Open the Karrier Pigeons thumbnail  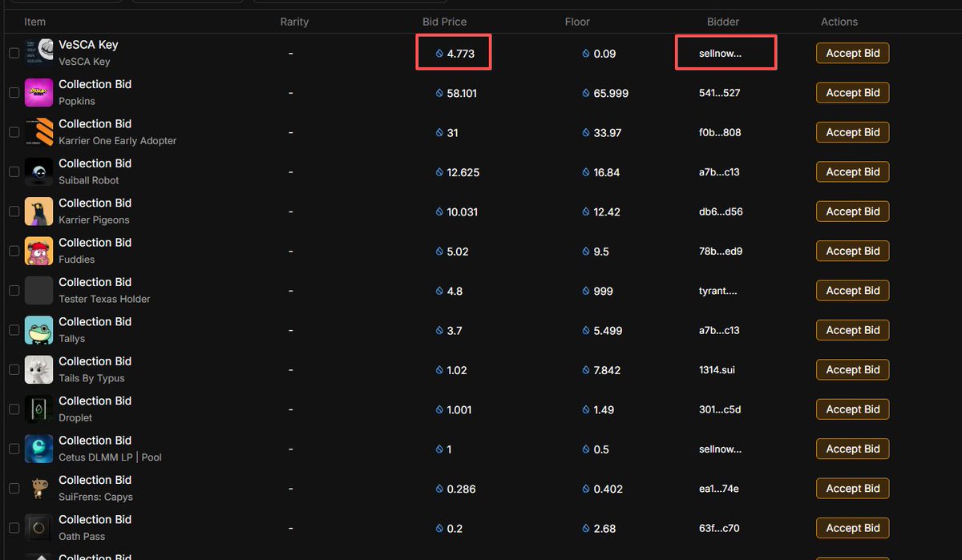click(39, 212)
